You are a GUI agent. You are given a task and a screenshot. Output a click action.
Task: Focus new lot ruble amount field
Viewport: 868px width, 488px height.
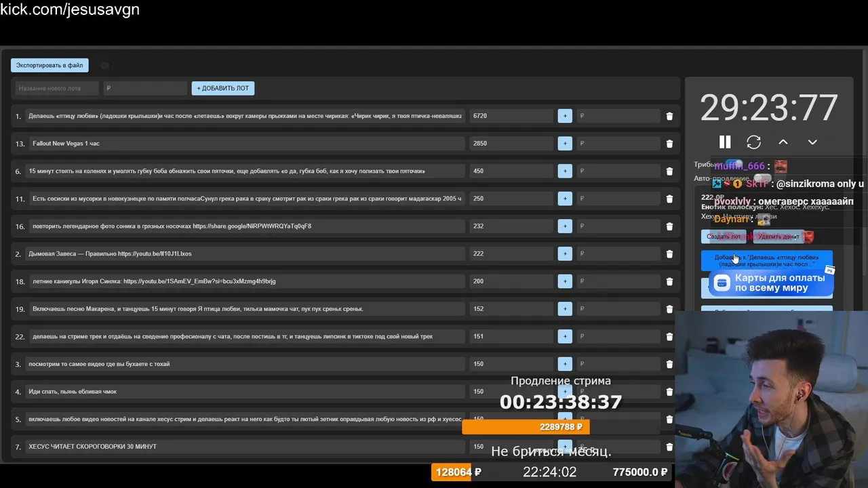pyautogui.click(x=145, y=88)
